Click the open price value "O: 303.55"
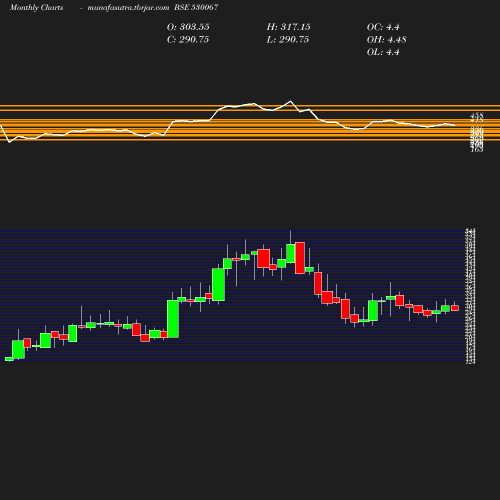The width and height of the screenshot is (500, 500). [x=188, y=27]
